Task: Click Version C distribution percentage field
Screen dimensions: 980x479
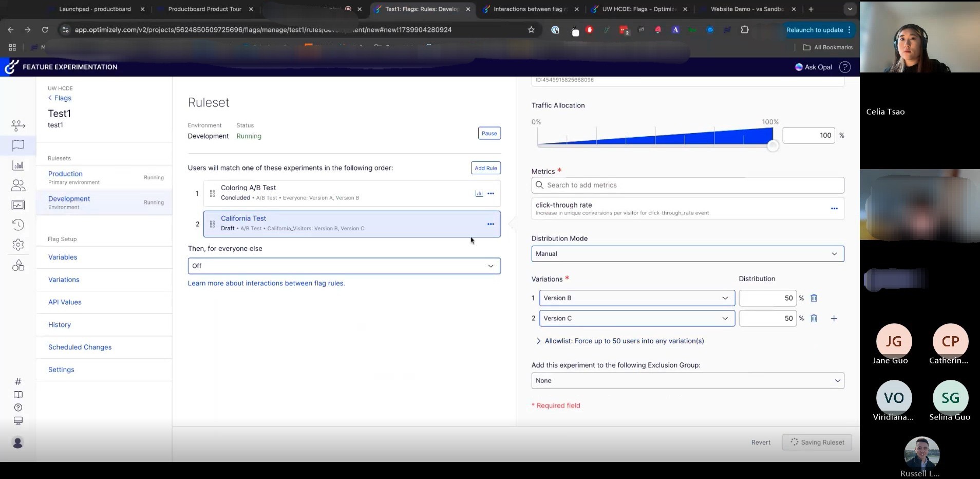Action: pos(767,319)
